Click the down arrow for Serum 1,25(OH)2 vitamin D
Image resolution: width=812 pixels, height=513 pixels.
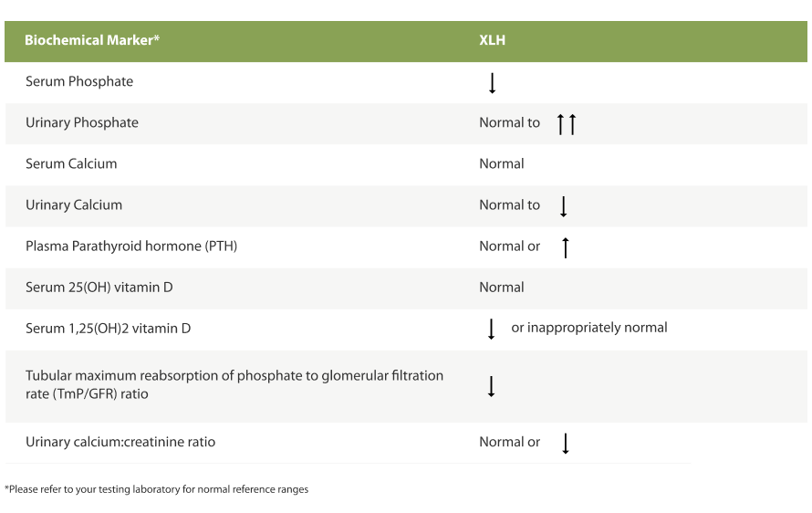[491, 329]
